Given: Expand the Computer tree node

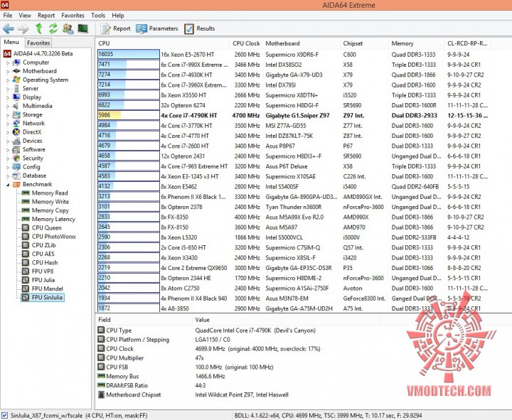Looking at the screenshot, I should click(8, 63).
